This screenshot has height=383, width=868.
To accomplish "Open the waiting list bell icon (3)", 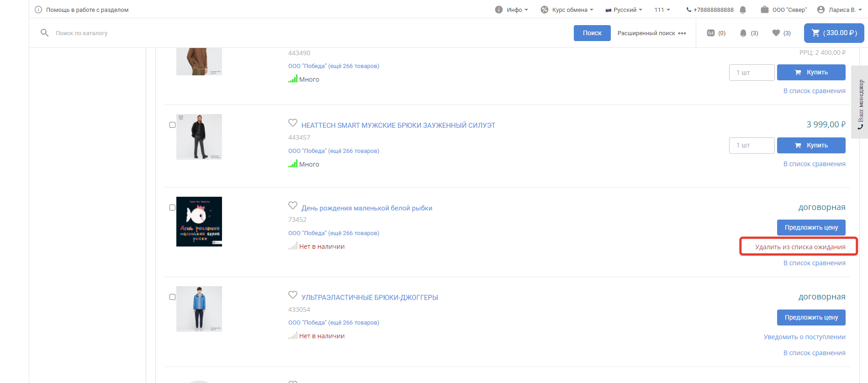I will (x=743, y=33).
